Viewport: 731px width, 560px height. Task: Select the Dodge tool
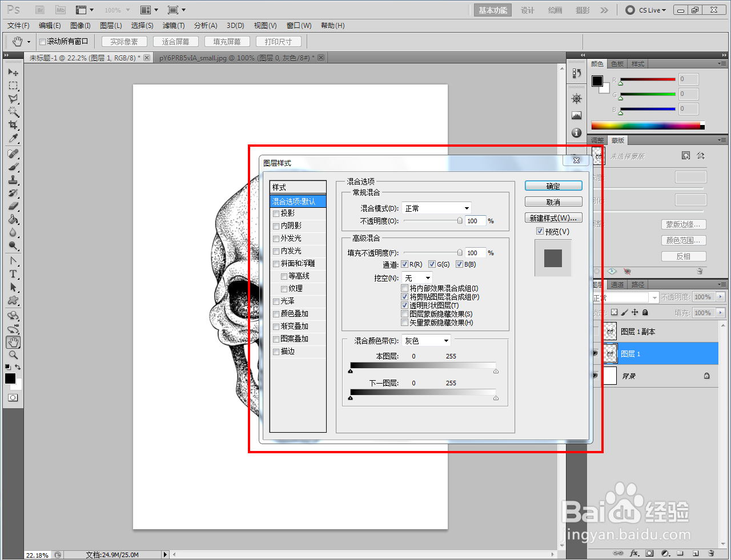[13, 246]
